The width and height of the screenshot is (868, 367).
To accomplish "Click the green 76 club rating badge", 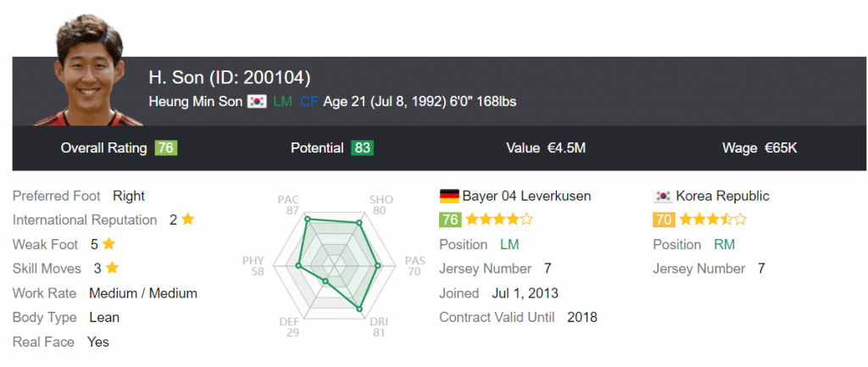I will (x=449, y=220).
